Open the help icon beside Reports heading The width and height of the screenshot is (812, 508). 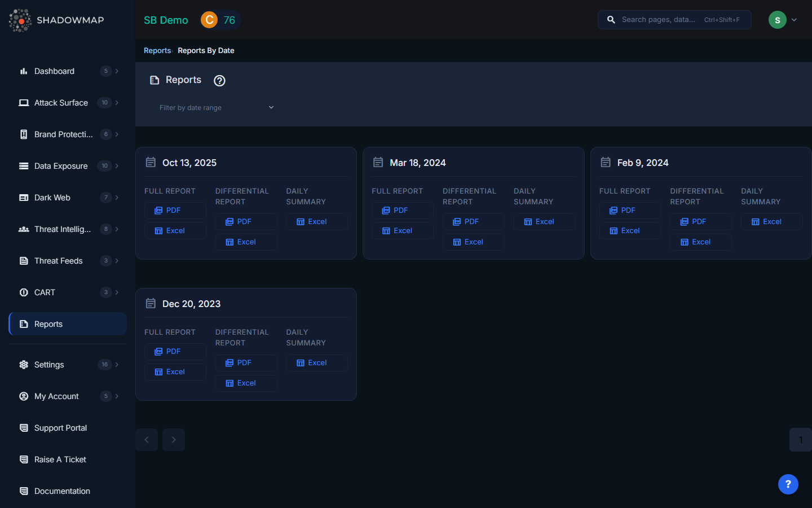(x=219, y=81)
